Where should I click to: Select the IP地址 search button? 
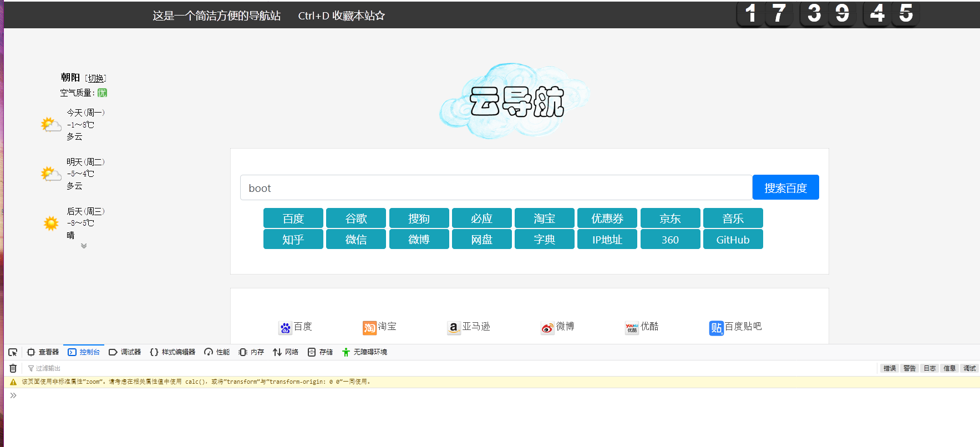[607, 239]
